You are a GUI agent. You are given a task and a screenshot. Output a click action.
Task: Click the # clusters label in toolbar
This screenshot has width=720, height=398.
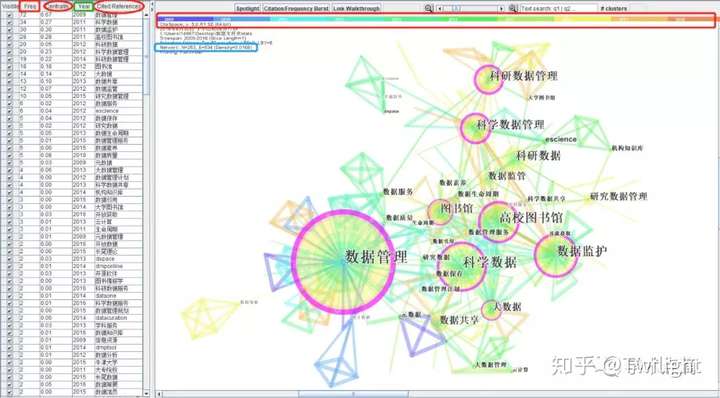click(613, 9)
